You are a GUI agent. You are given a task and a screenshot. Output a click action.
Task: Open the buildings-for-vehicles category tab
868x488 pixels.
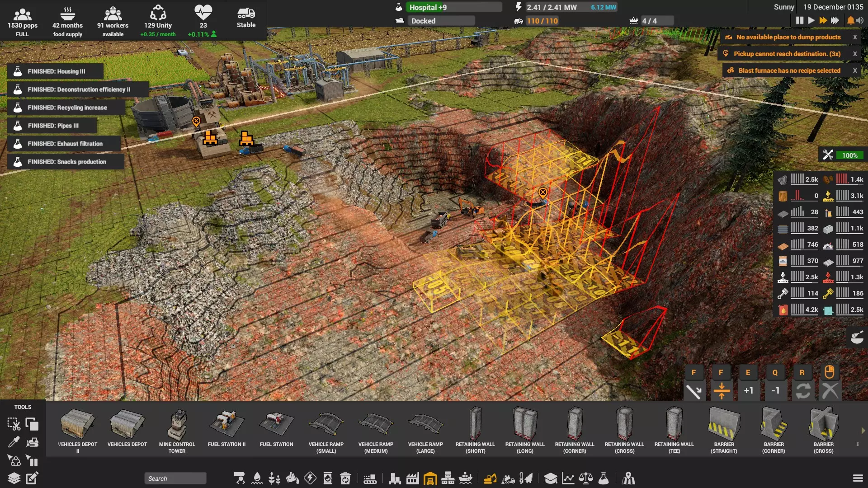point(430,478)
